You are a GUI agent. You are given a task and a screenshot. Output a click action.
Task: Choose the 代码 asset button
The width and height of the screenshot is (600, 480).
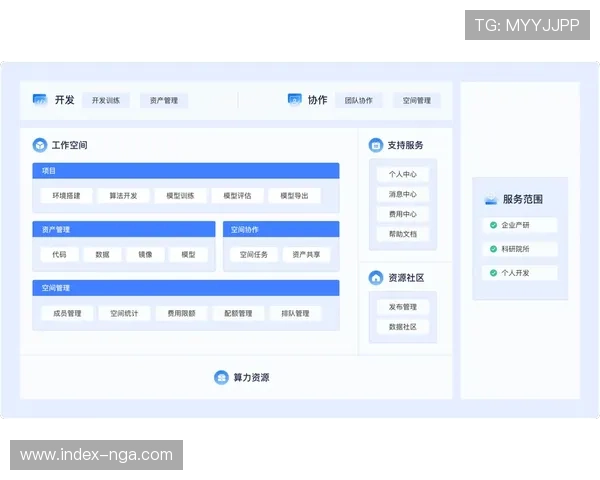point(59,255)
